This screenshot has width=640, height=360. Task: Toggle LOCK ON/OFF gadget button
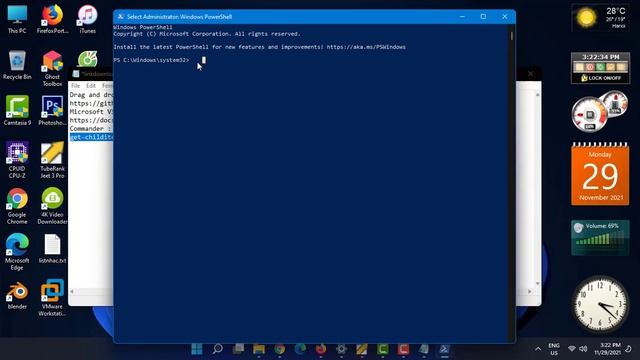[x=601, y=78]
